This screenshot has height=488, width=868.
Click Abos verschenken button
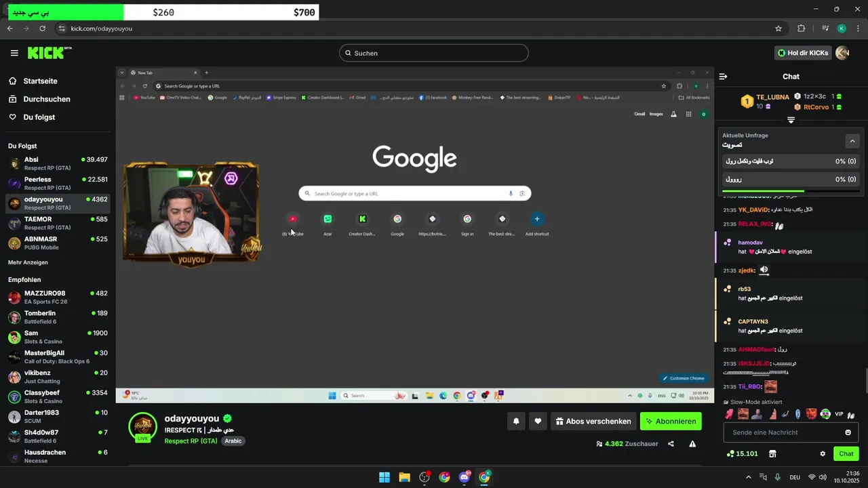pos(593,422)
